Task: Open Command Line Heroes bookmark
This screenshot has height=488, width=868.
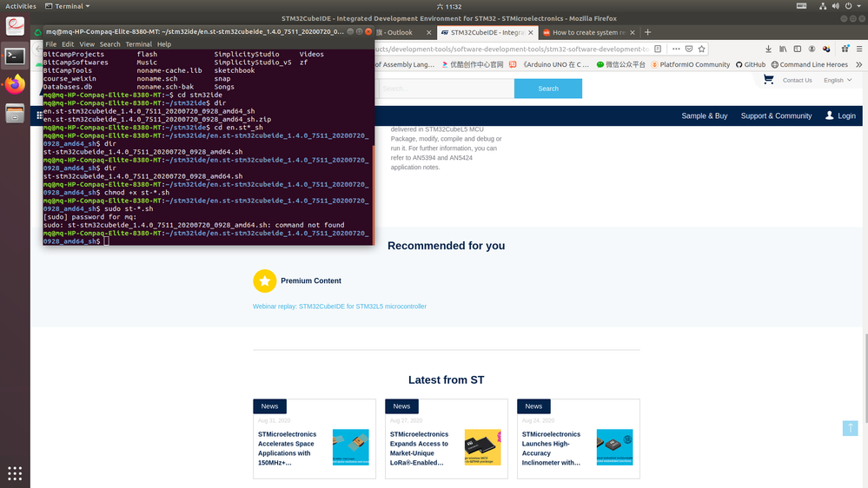Action: 809,64
